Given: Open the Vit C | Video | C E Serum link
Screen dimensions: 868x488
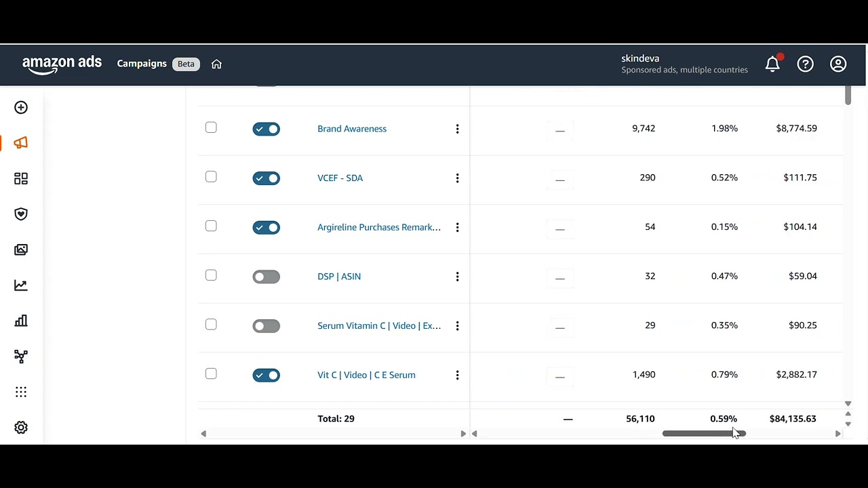Looking at the screenshot, I should click(366, 375).
